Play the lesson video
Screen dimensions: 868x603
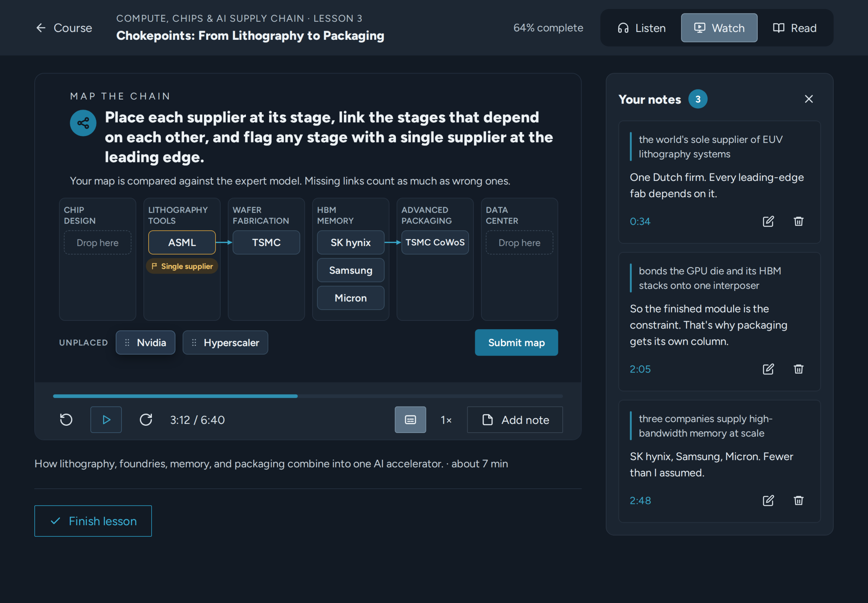[x=106, y=420]
